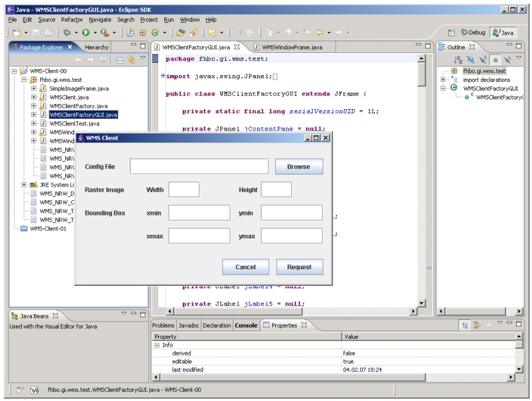Open the Source menu
Image resolution: width=532 pixels, height=401 pixels.
tap(46, 20)
